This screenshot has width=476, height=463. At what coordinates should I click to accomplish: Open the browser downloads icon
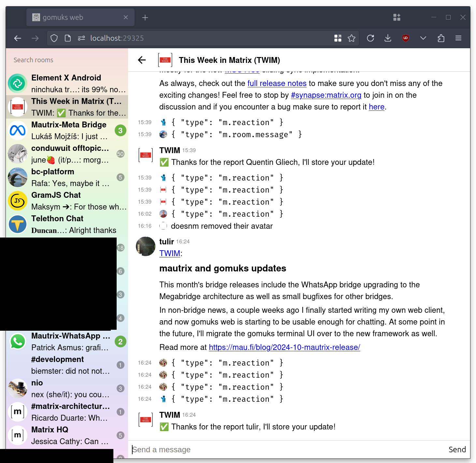click(x=388, y=38)
